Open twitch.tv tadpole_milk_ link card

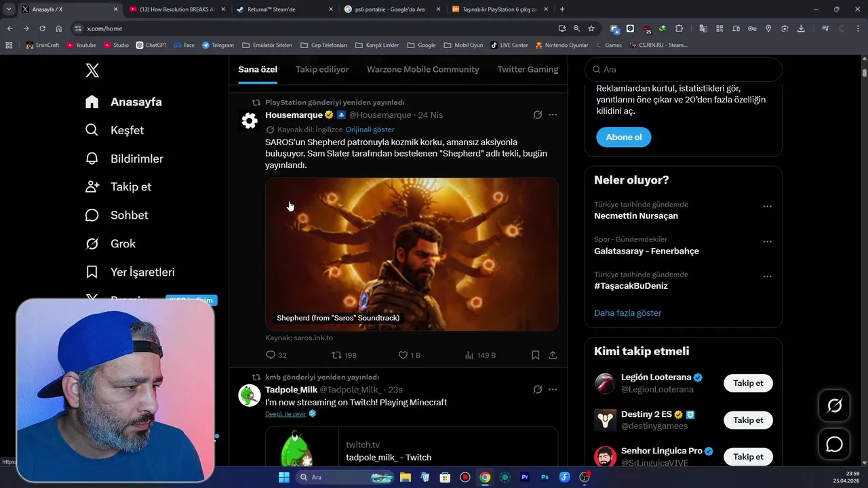(412, 446)
